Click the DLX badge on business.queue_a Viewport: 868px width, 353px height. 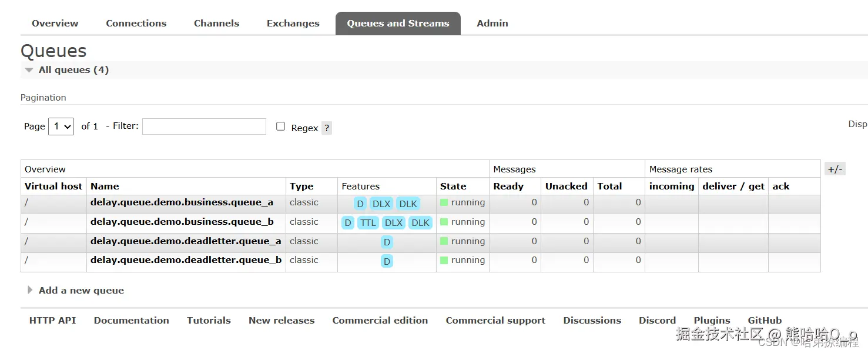381,204
